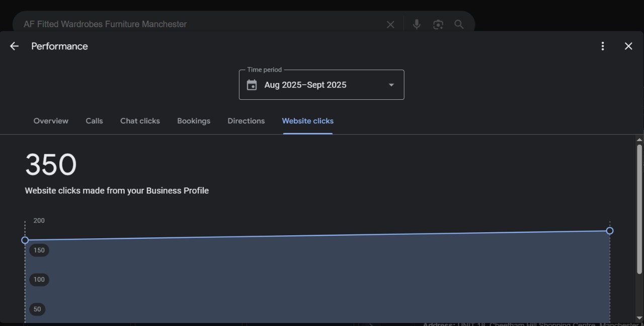View the Bookings tab
Image resolution: width=644 pixels, height=326 pixels.
pos(194,121)
